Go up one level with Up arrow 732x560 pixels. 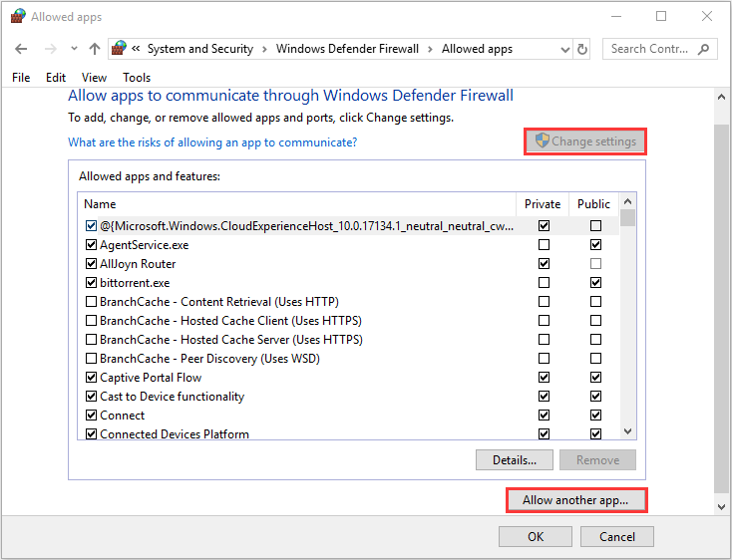[x=95, y=49]
